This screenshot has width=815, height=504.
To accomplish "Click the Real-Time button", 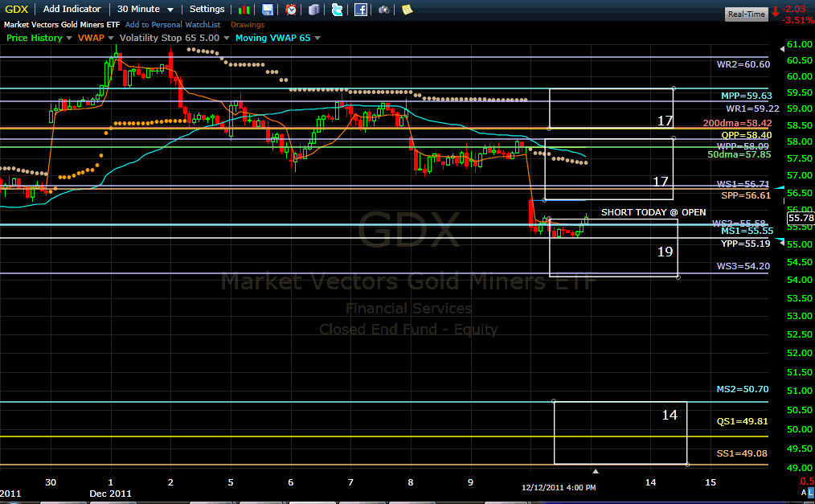I will point(747,14).
